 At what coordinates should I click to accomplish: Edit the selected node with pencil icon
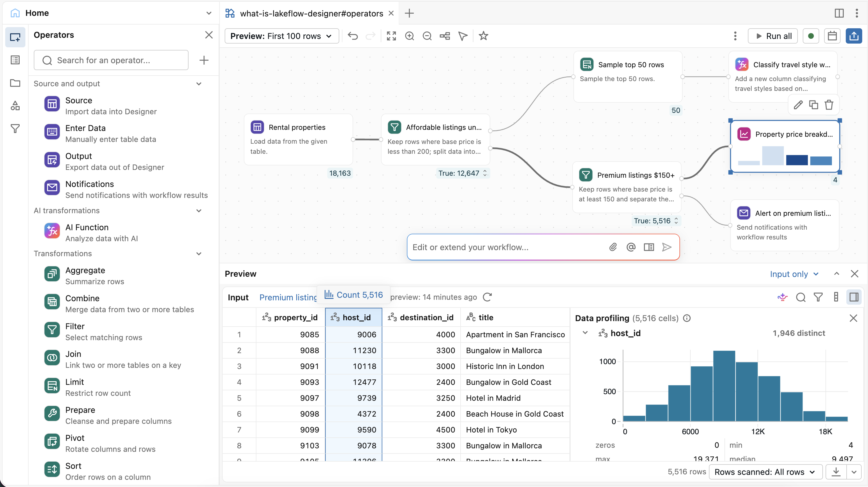[798, 105]
